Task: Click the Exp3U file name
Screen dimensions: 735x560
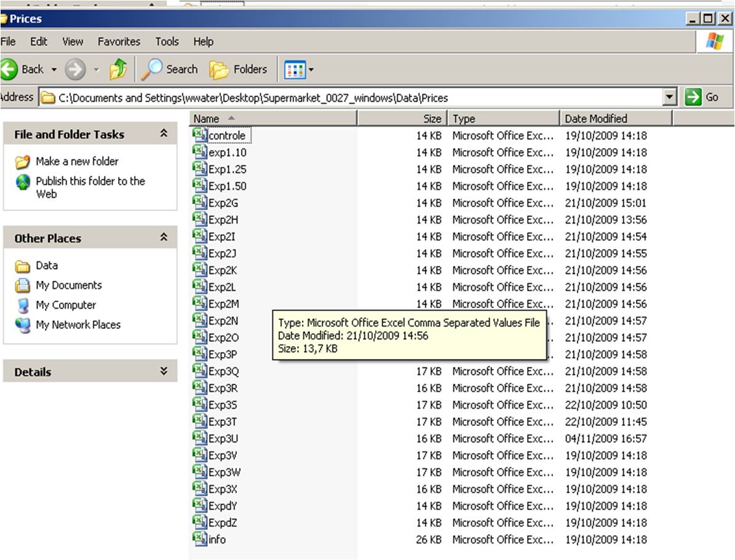Action: tap(223, 439)
